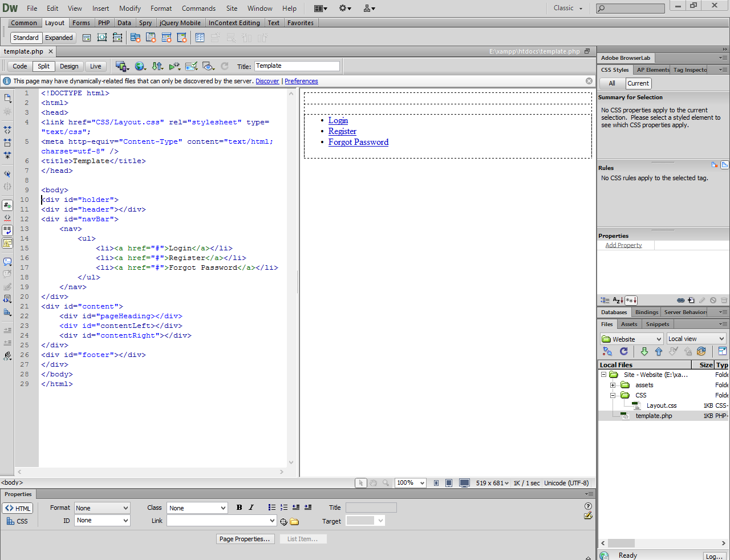Click the green Get Files arrow

point(644,351)
